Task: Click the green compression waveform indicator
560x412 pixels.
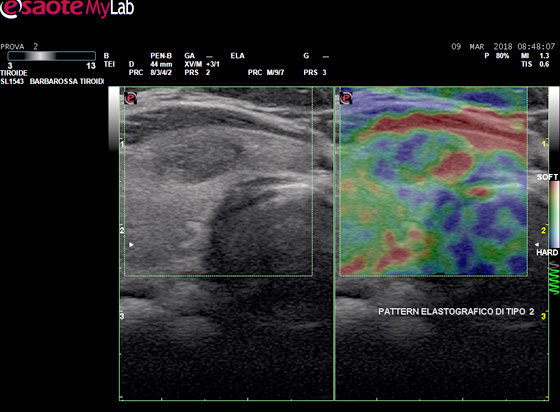Action: tap(554, 278)
